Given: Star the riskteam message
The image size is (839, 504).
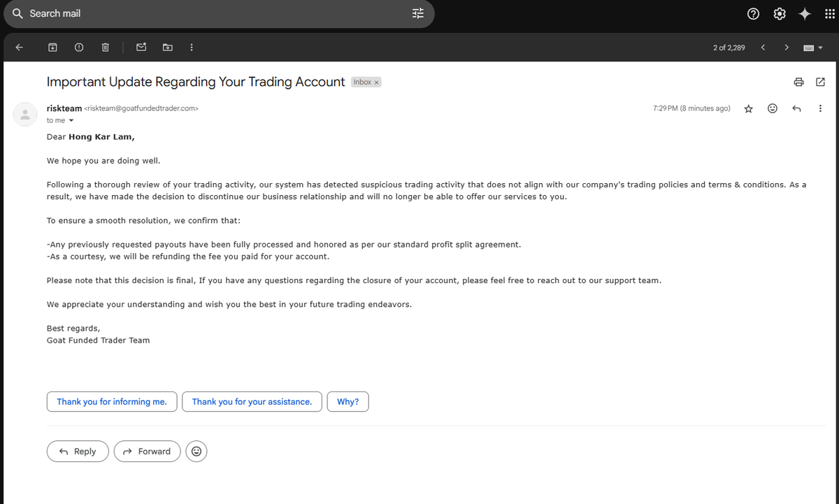Looking at the screenshot, I should pos(749,108).
